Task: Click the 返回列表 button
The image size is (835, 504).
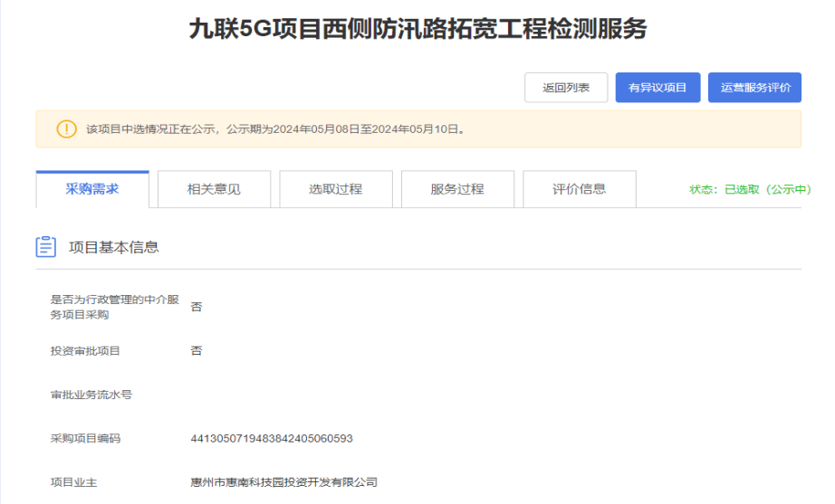Action: click(x=566, y=88)
